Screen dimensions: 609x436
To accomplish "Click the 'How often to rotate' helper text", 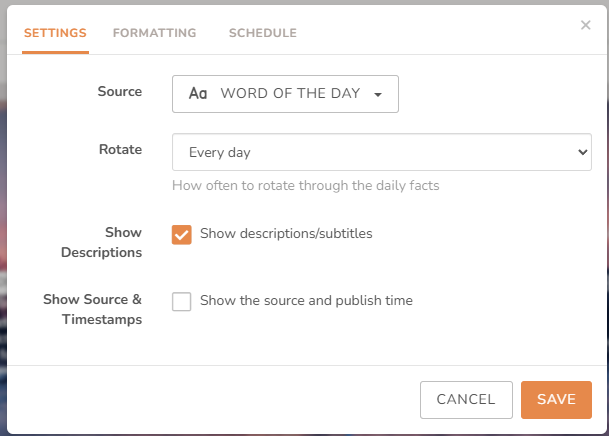I will pos(306,185).
